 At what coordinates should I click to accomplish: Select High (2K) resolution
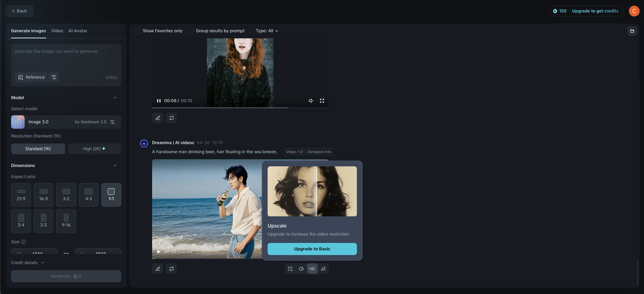click(95, 149)
